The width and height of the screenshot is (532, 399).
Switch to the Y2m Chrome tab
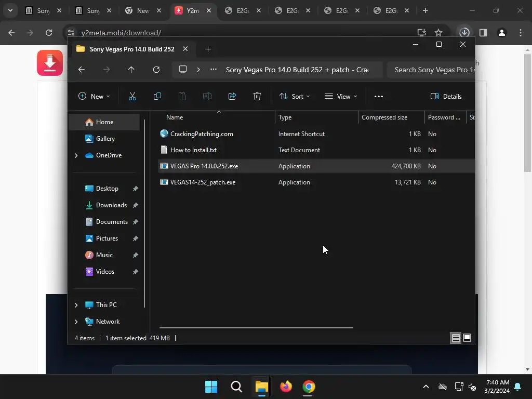click(193, 10)
